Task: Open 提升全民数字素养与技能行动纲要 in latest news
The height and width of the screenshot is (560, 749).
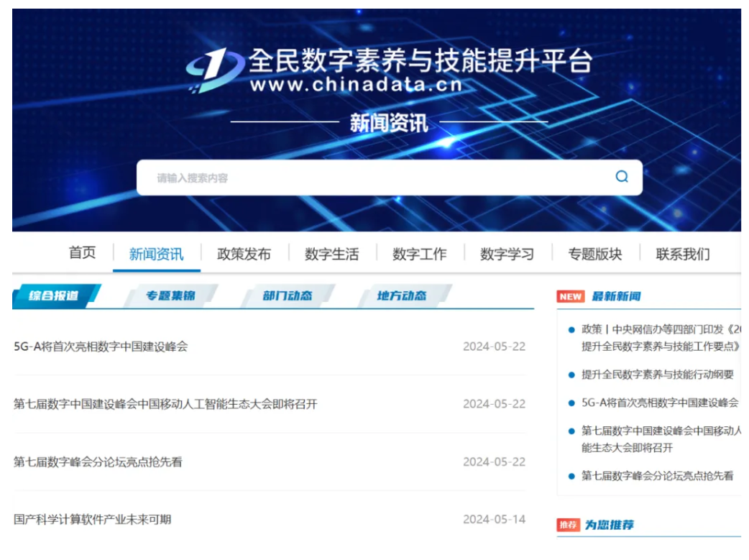Action: [657, 375]
